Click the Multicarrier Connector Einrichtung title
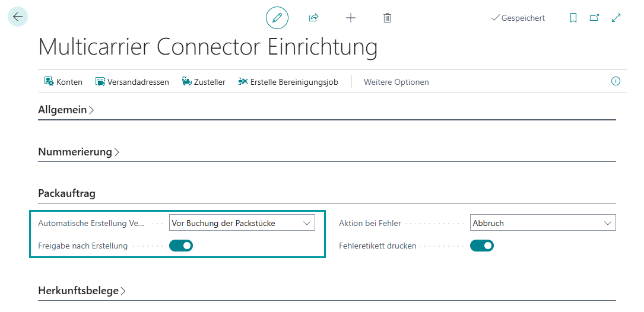The image size is (644, 312). click(x=208, y=46)
